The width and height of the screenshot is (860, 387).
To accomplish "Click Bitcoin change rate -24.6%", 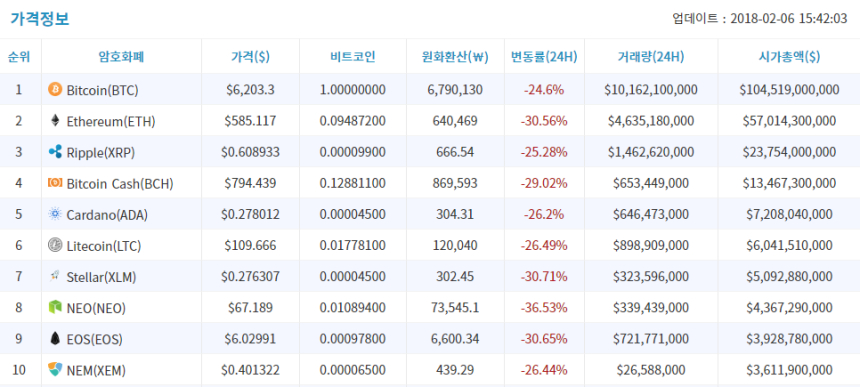I will point(544,90).
